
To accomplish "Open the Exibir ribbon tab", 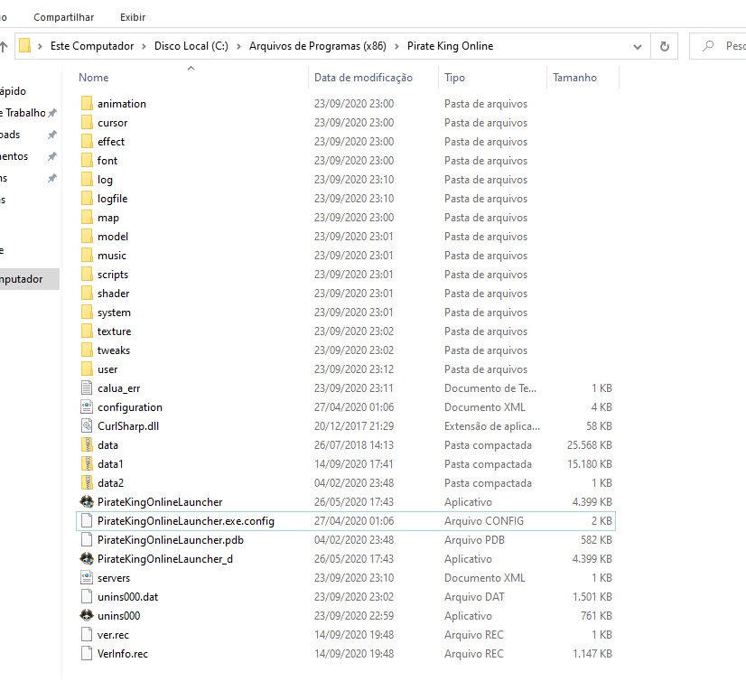I will point(133,17).
